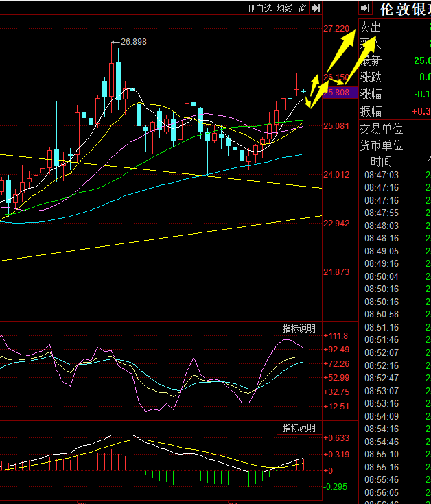Click the 25.081 price axis label
Viewport: 431px width, 504px height.
pos(336,126)
